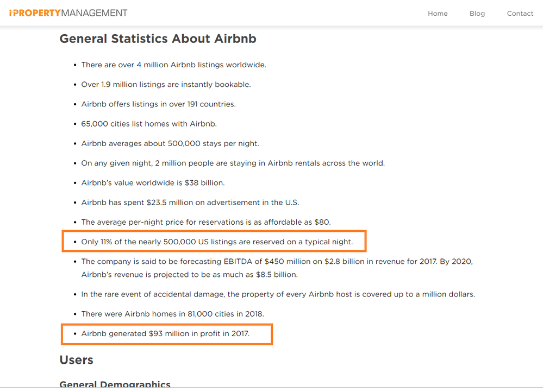Click the Users section heading
This screenshot has height=392, width=543.
(x=76, y=360)
